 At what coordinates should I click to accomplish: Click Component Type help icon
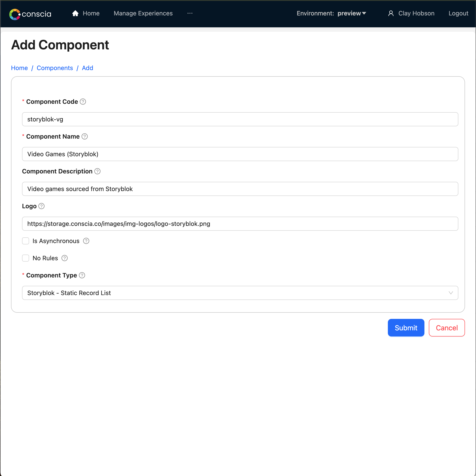pyautogui.click(x=82, y=275)
